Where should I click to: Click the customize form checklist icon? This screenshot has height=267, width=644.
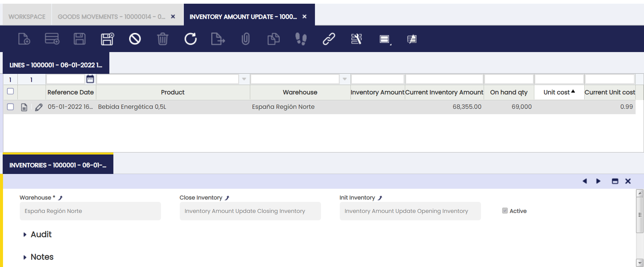[x=356, y=39]
